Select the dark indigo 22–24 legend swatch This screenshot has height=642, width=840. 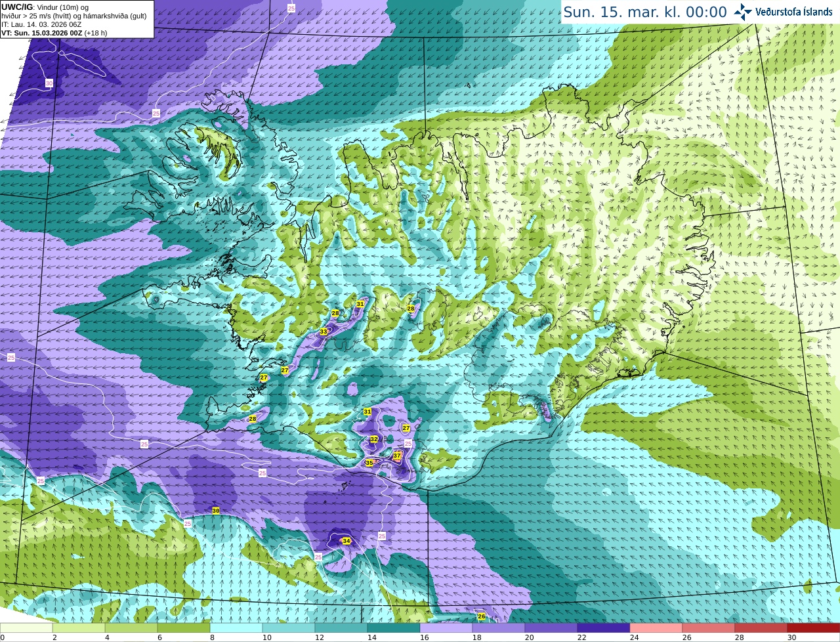[x=604, y=628]
